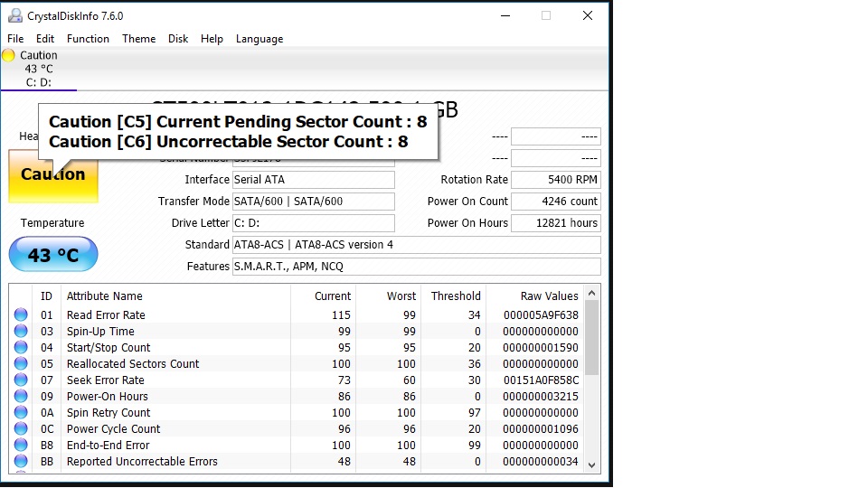
Task: Select the Power-On Hours attribute name
Action: (x=108, y=396)
